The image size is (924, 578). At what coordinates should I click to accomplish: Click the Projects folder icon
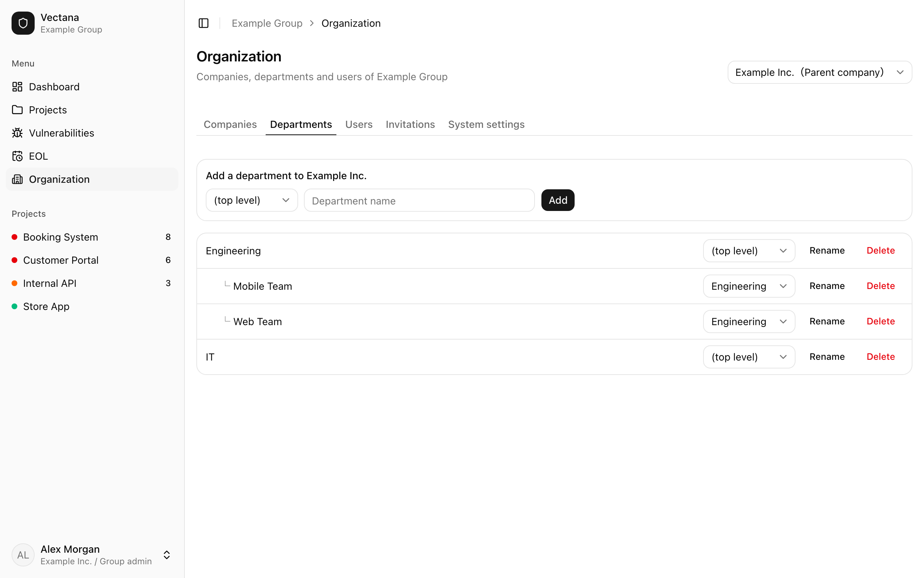click(17, 110)
